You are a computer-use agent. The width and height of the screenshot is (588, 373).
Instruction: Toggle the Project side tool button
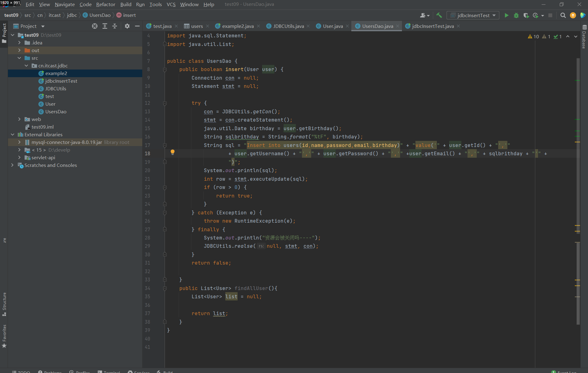coord(4,33)
